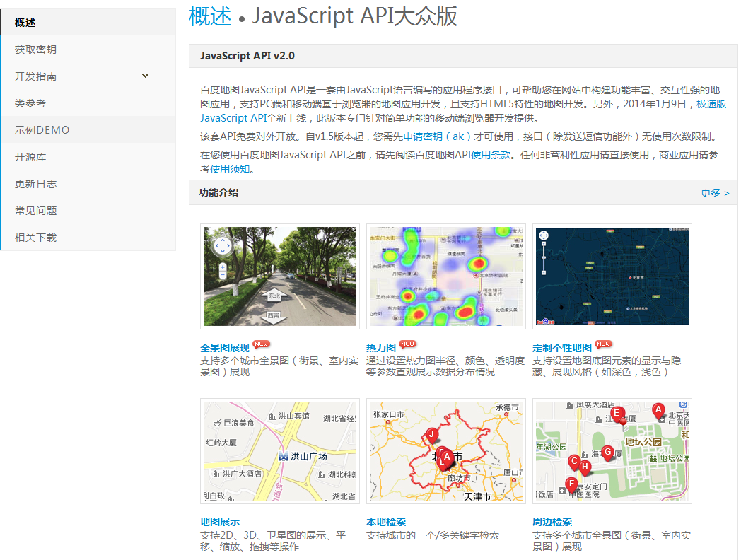
Task: Click the 地图展示 title link
Action: (220, 523)
